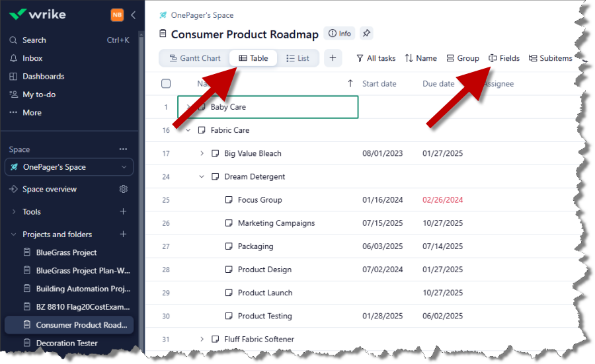Screen dimensions: 595x364
Task: Click Marketing Campaigns start date 07/15/2025
Action: pyautogui.click(x=383, y=223)
